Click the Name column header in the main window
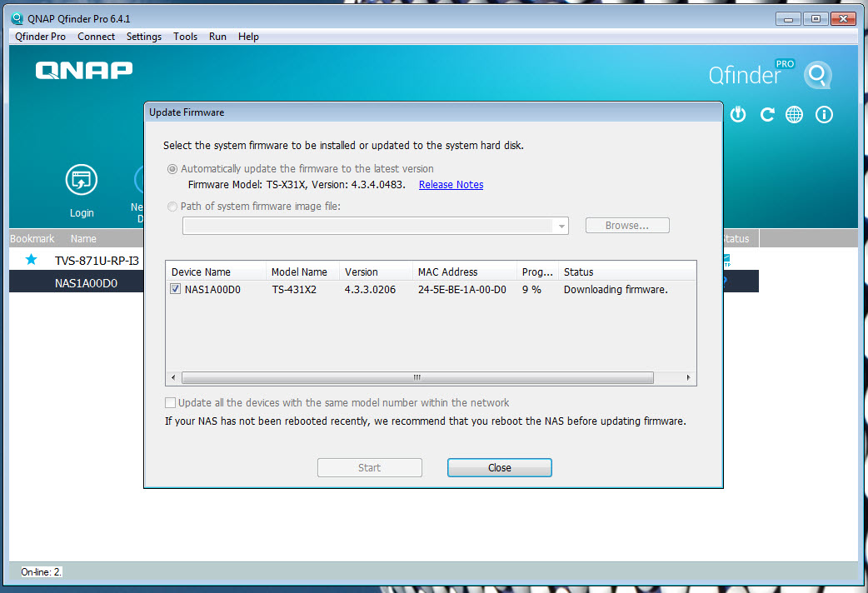The height and width of the screenshot is (593, 868). pos(83,239)
